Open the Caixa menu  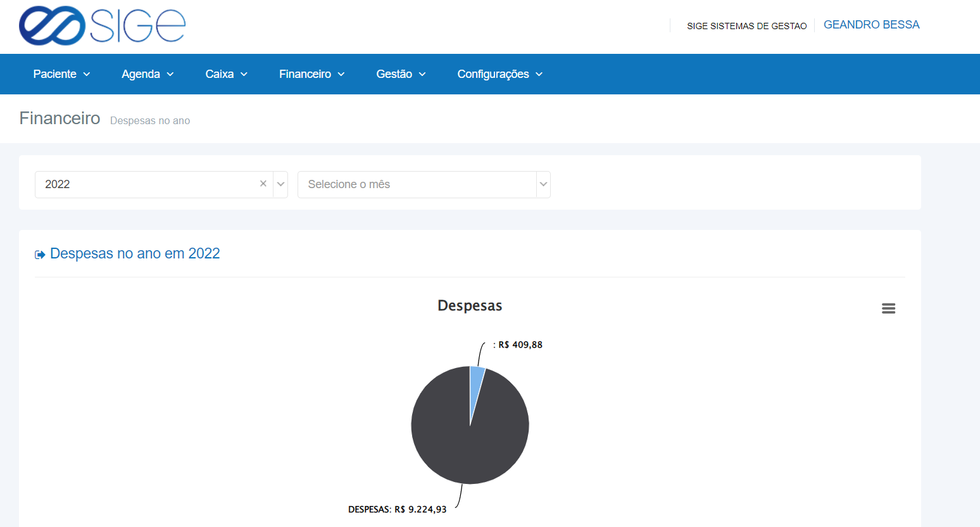coord(226,74)
